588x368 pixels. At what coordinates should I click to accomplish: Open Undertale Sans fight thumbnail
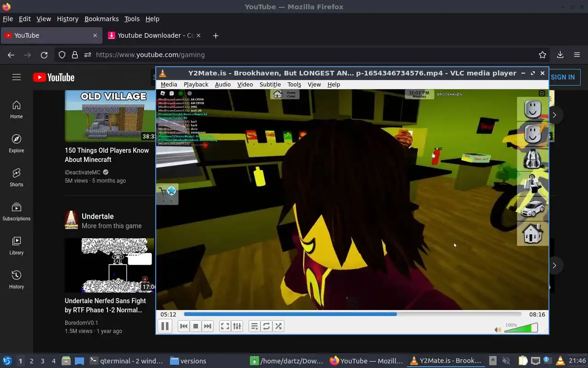point(110,265)
